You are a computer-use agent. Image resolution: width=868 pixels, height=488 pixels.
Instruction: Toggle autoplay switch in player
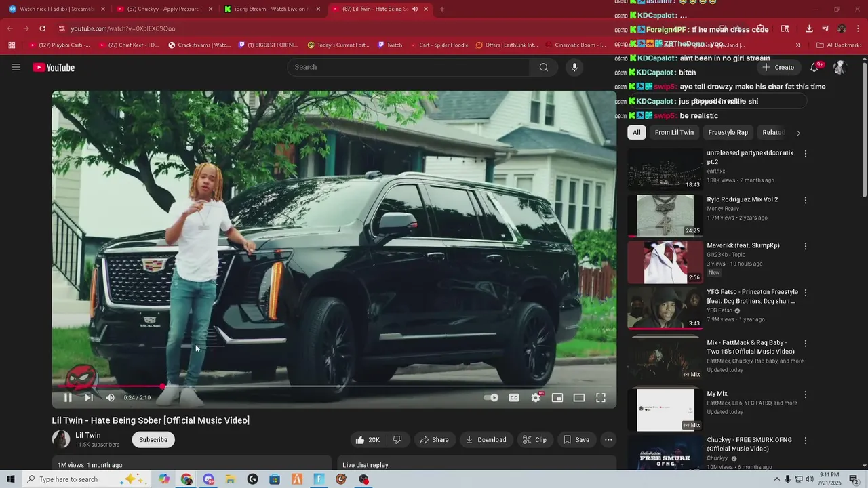click(491, 398)
